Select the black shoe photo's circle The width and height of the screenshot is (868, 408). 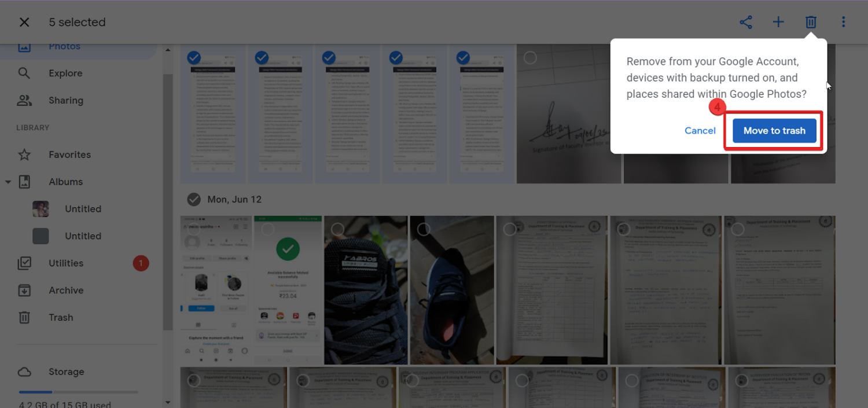click(338, 229)
